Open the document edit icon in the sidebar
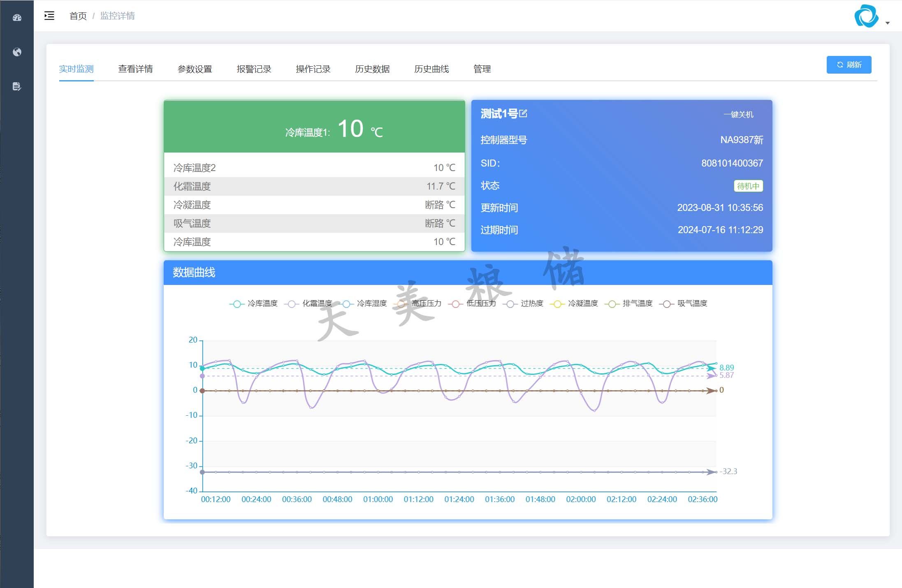The width and height of the screenshot is (902, 588). [17, 86]
